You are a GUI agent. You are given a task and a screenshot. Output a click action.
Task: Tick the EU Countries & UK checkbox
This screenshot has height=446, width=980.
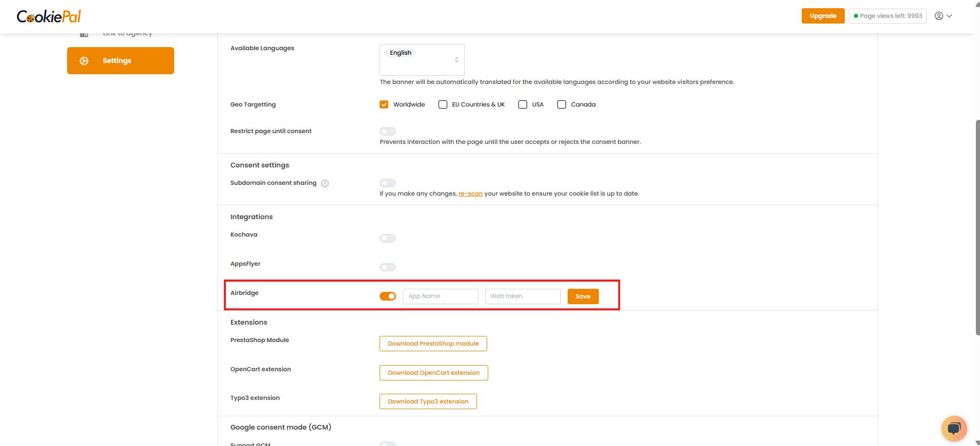click(443, 104)
